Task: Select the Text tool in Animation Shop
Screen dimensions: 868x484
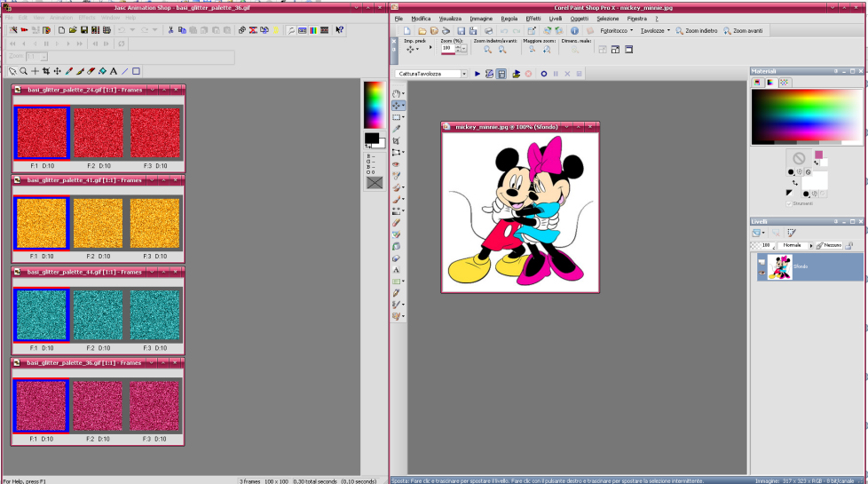Action: point(114,71)
